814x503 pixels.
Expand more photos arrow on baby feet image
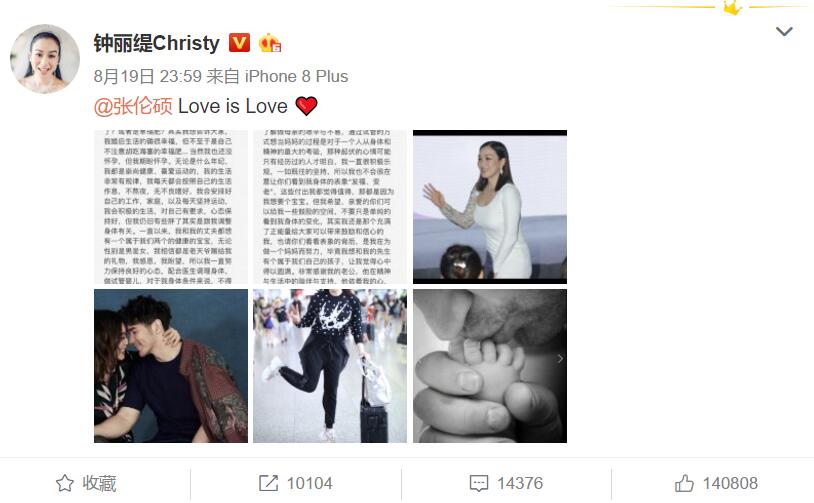tap(560, 359)
